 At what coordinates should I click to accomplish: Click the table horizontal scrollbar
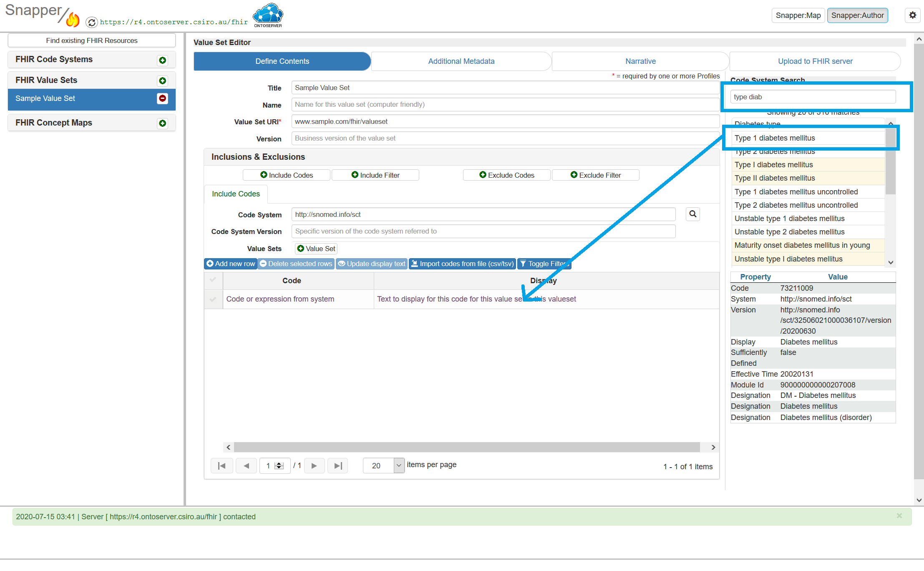pos(467,447)
